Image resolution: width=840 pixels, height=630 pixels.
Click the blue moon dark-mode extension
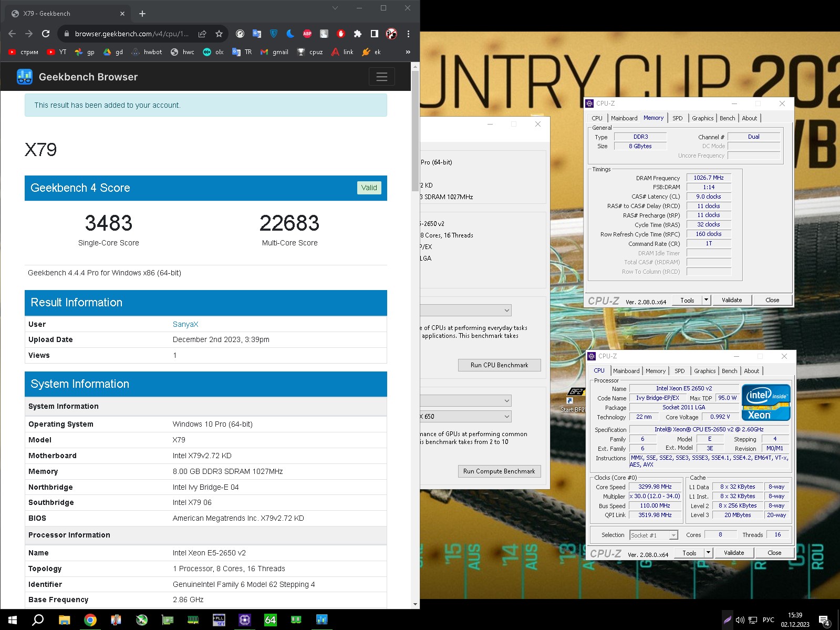[x=291, y=34]
